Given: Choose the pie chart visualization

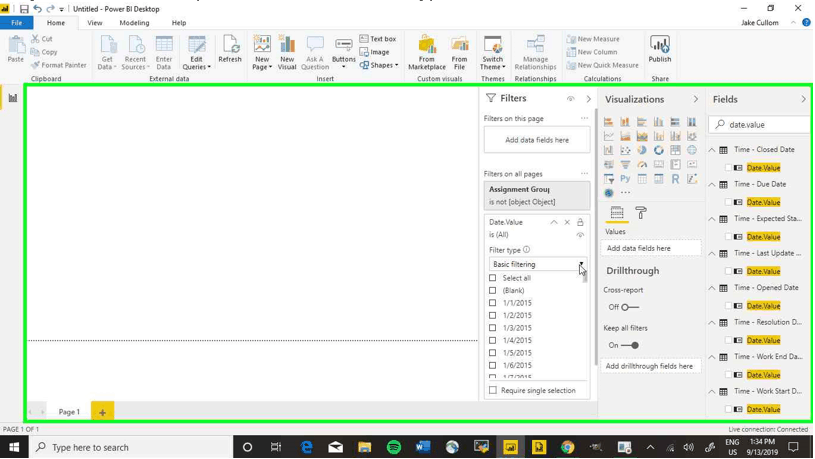Looking at the screenshot, I should pos(642,150).
